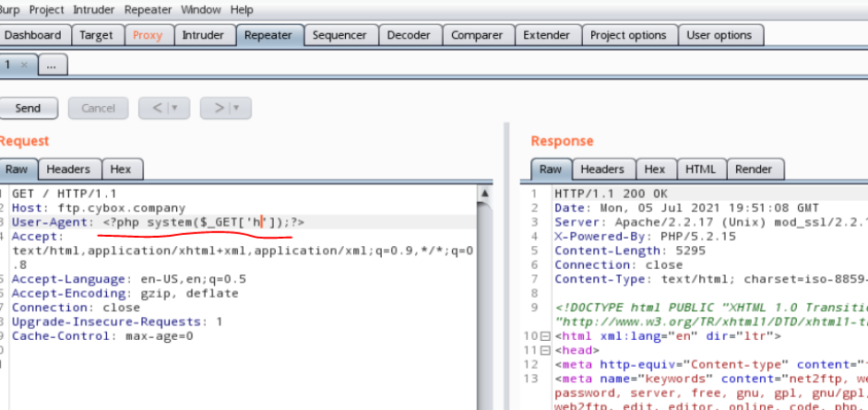Open the Project options tab
The width and height of the screenshot is (868, 410).
pos(628,35)
